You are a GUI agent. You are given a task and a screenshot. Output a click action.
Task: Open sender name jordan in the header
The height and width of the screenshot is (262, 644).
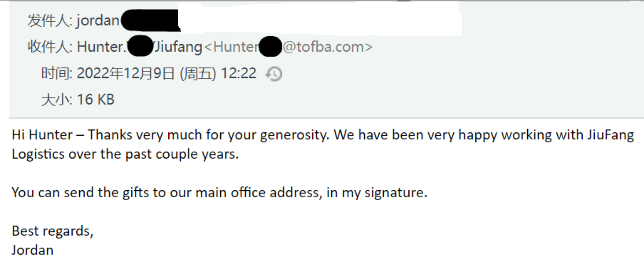[97, 21]
